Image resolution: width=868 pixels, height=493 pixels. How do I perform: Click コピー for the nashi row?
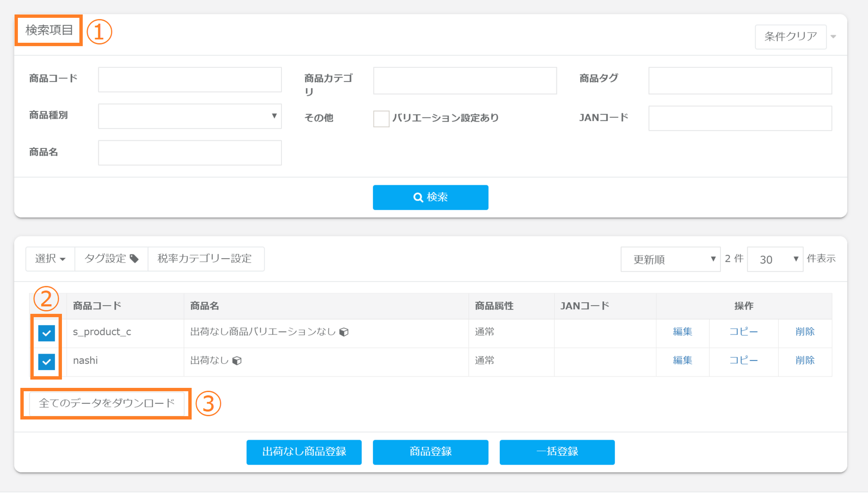[743, 360]
